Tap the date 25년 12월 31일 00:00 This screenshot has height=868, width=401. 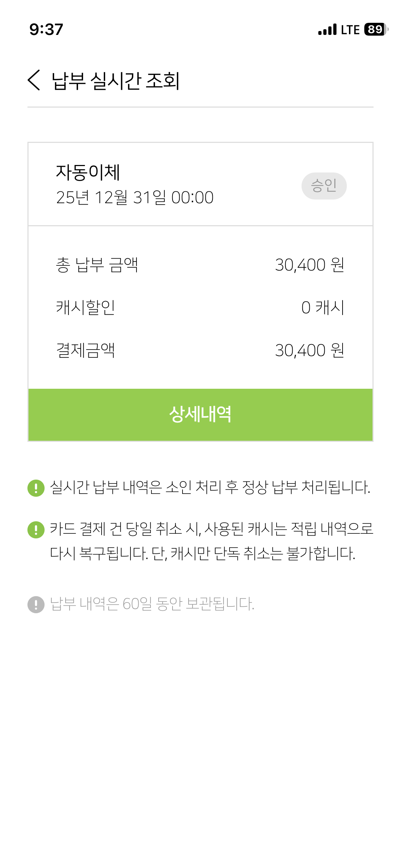pyautogui.click(x=135, y=197)
